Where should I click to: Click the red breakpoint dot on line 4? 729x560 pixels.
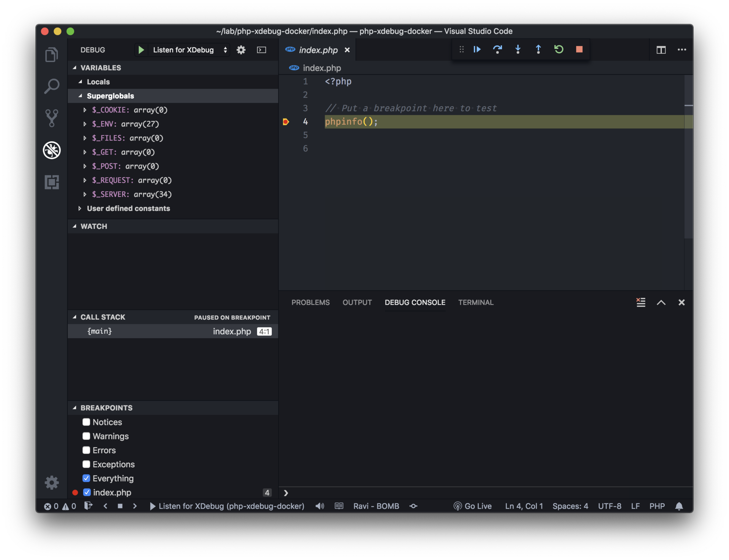pyautogui.click(x=286, y=121)
